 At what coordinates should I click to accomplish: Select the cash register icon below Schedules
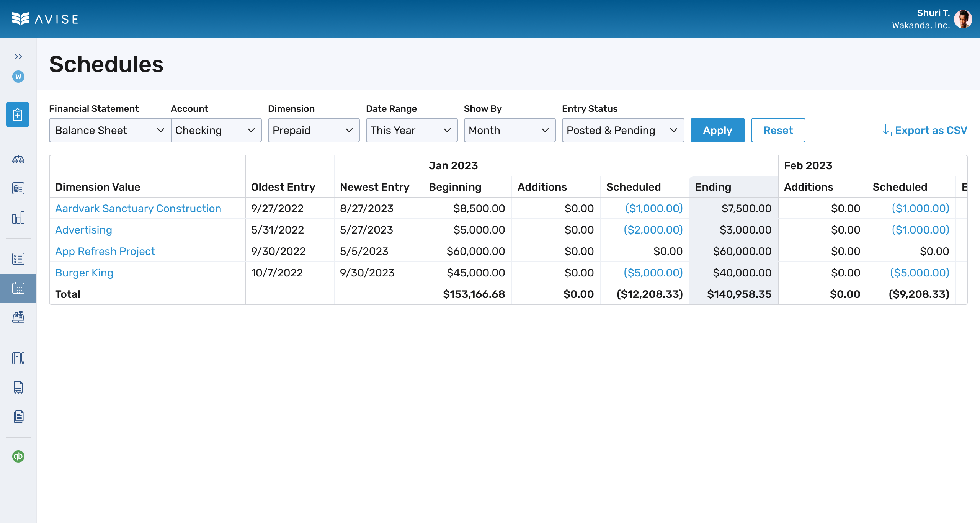18,317
